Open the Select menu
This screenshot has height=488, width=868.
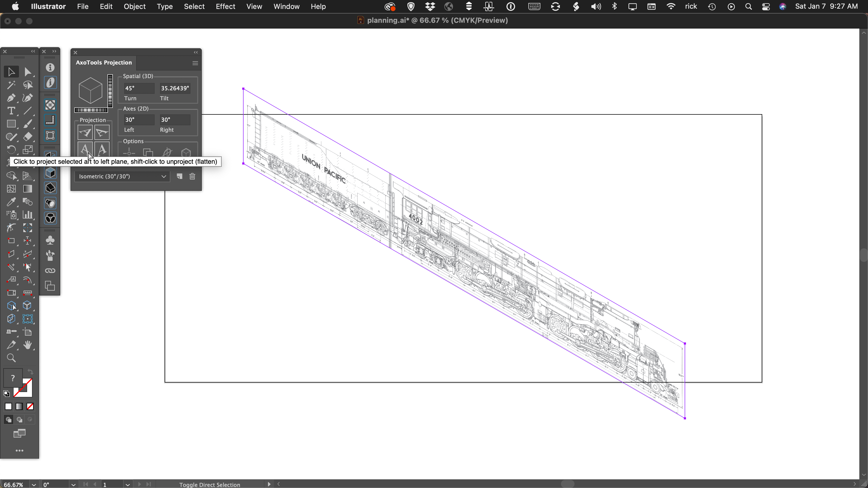pos(194,7)
